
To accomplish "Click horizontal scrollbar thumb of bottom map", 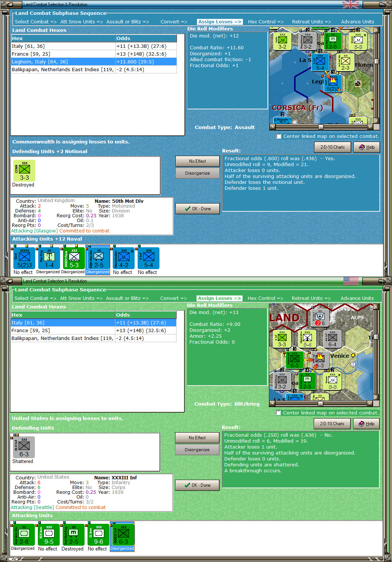I will click(320, 403).
